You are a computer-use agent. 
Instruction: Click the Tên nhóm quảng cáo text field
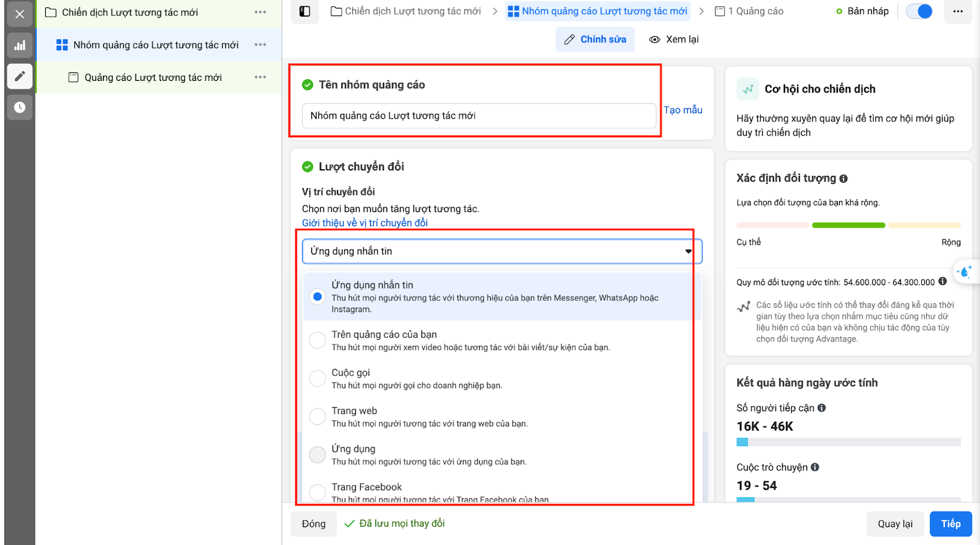pos(479,116)
